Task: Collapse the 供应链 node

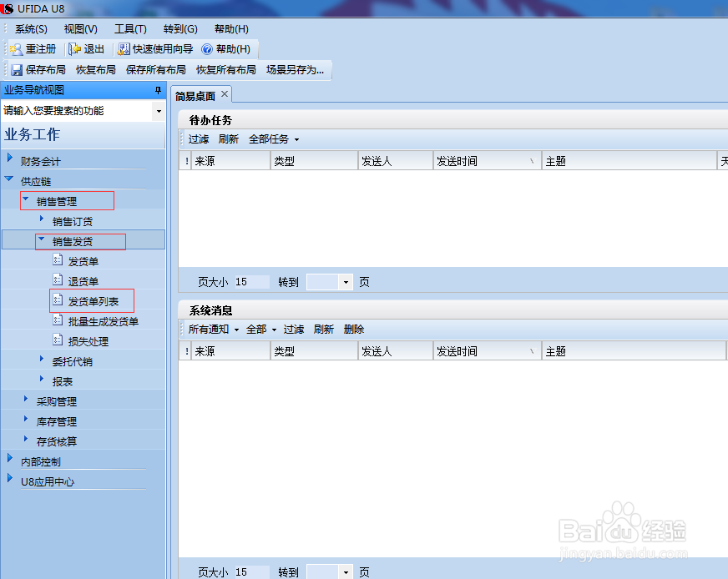Action: 9,179
